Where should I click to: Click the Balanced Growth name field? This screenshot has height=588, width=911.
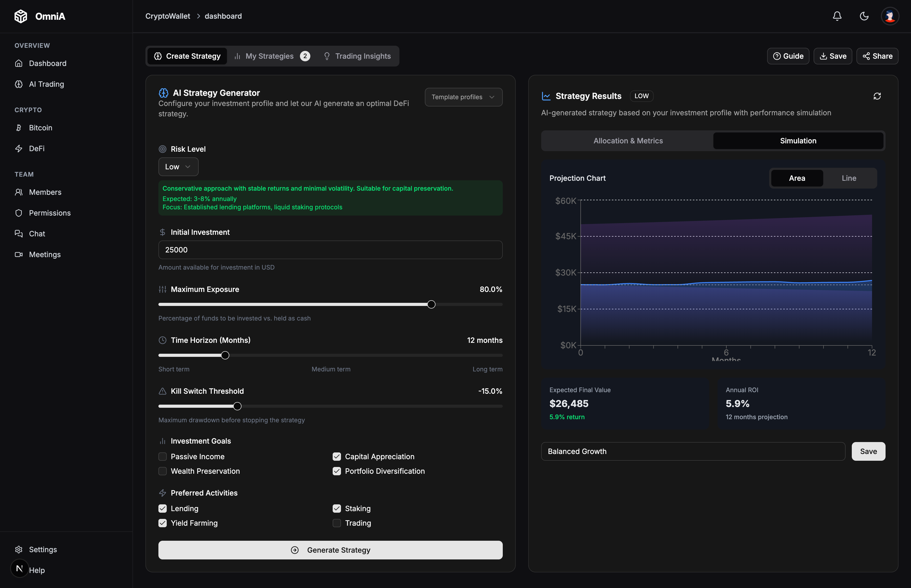tap(693, 451)
